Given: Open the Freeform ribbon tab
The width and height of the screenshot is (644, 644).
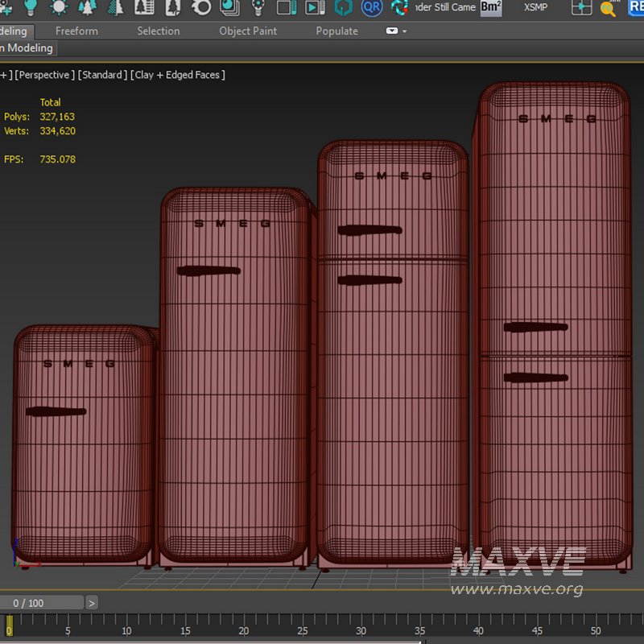Looking at the screenshot, I should click(76, 31).
